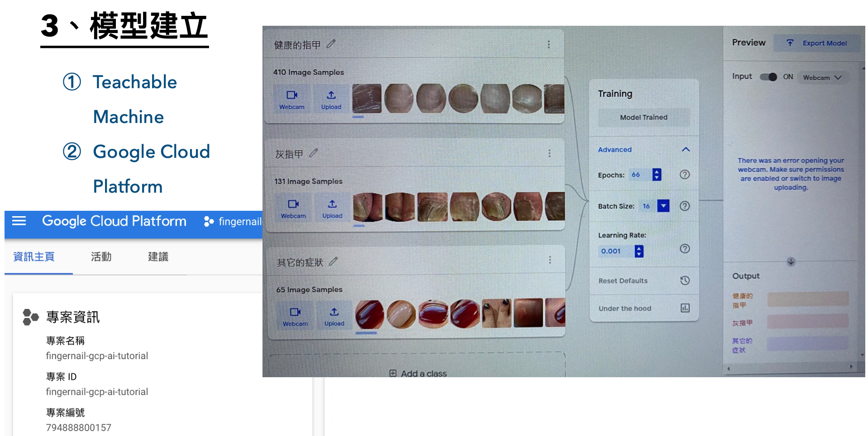Click Webcam button in 其它的症狀 class
The width and height of the screenshot is (868, 436).
pyautogui.click(x=295, y=316)
